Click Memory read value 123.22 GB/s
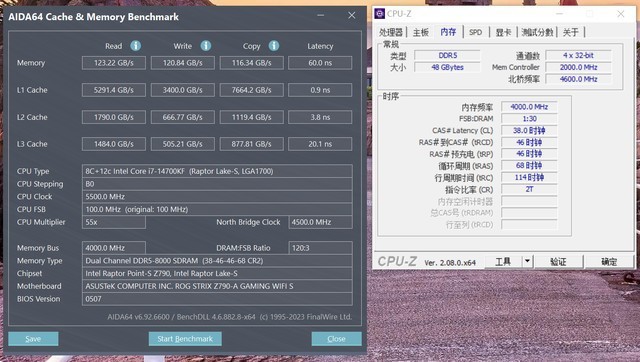The height and width of the screenshot is (362, 640). click(x=114, y=63)
